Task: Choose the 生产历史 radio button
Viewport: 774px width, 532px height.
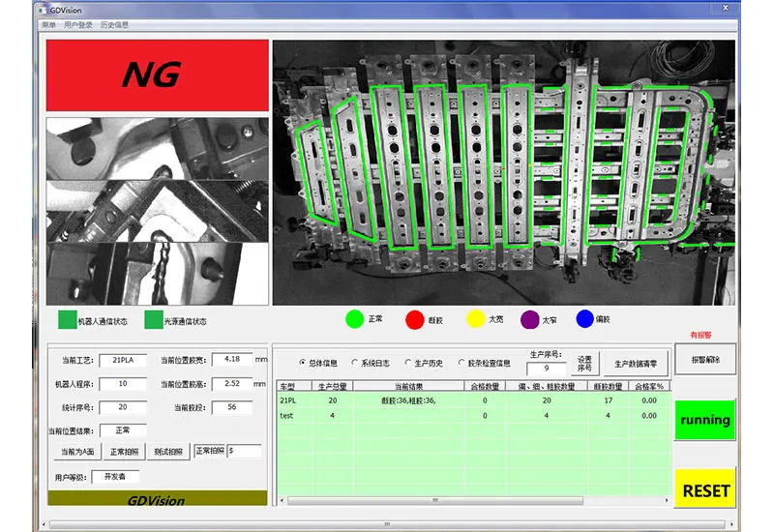Action: coord(407,363)
